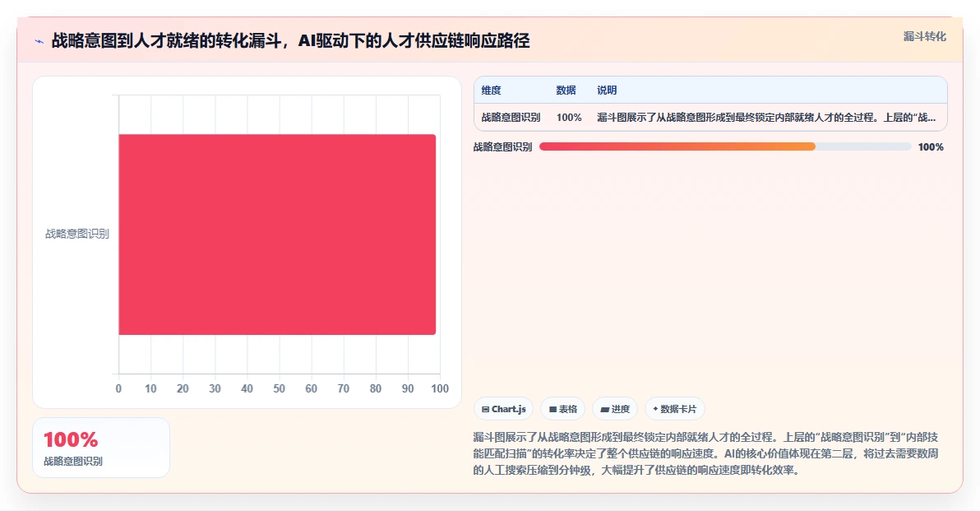The image size is (980, 511).
Task: Click the funnel description paragraph at the bottom
Action: (705, 453)
